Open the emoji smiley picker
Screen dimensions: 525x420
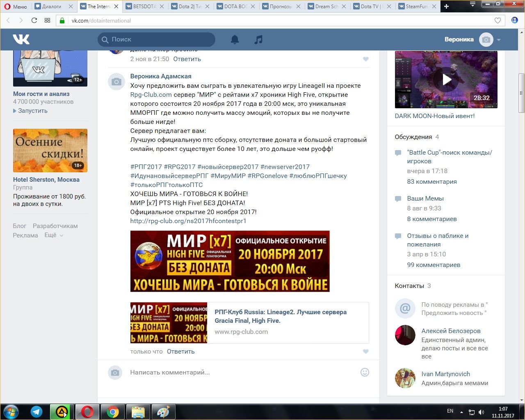coord(365,372)
